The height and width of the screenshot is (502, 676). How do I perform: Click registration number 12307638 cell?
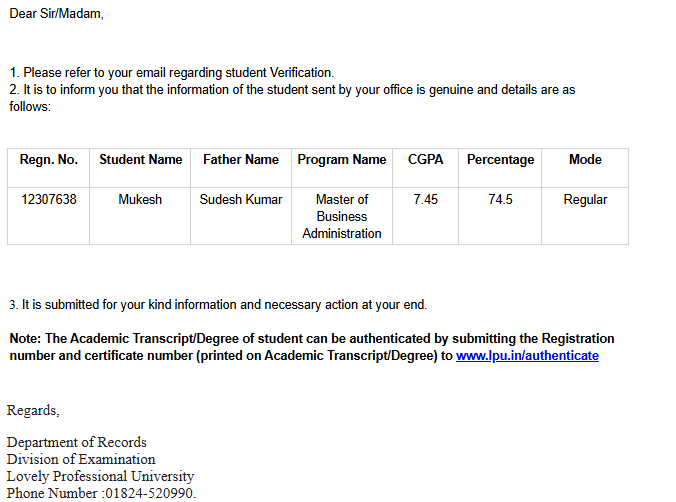tap(48, 199)
